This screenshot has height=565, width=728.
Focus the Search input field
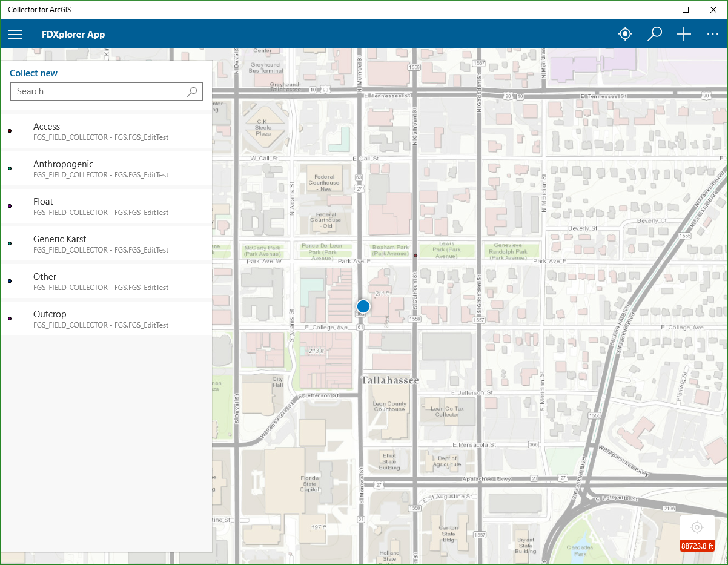pos(106,91)
